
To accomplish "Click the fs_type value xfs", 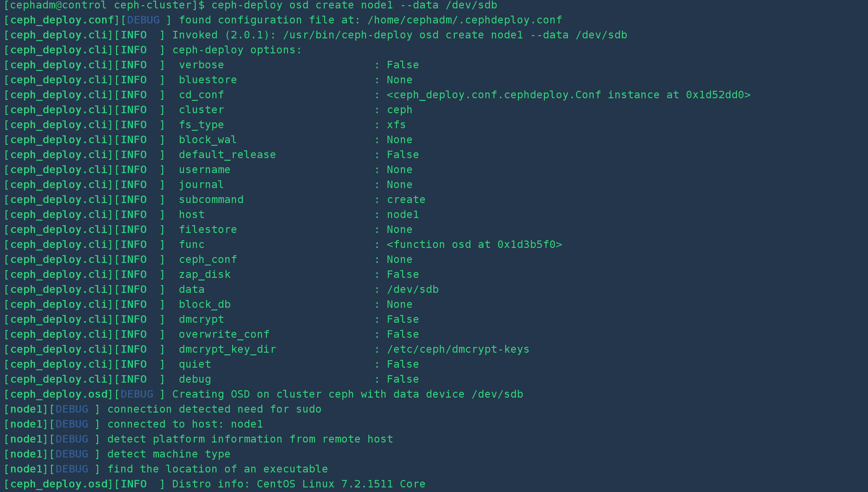I will tap(396, 125).
